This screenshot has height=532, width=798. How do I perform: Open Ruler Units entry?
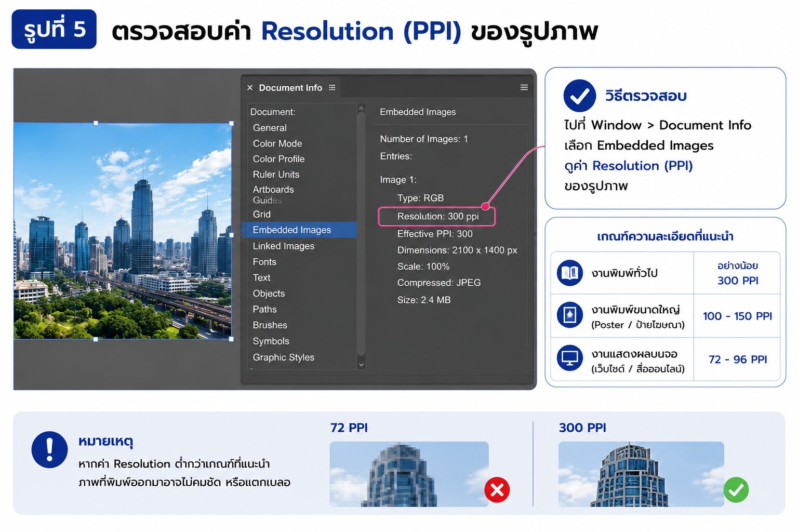(x=276, y=175)
